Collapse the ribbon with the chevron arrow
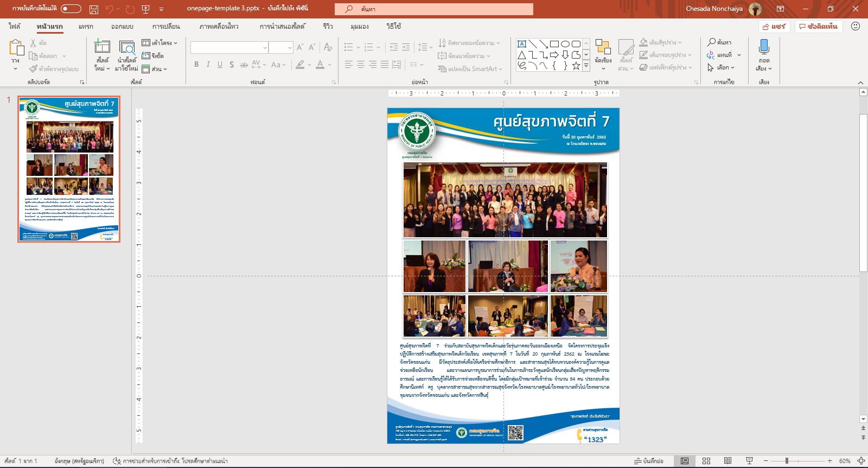Screen dimensions: 868x468 (x=860, y=83)
